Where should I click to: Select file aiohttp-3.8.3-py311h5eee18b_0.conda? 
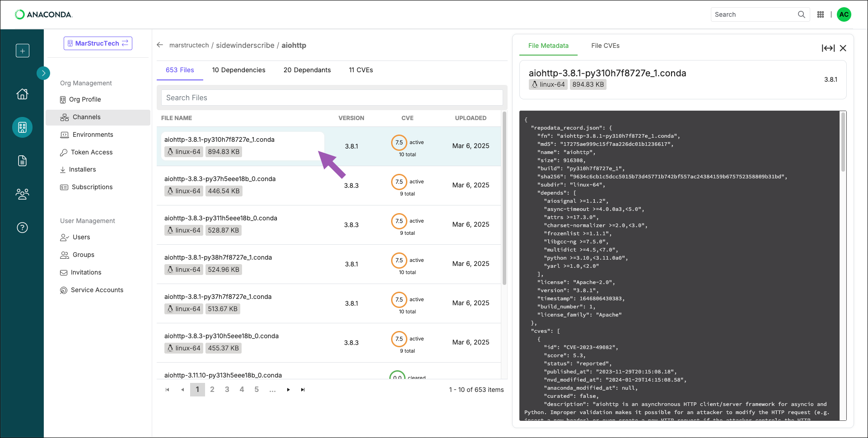click(221, 218)
